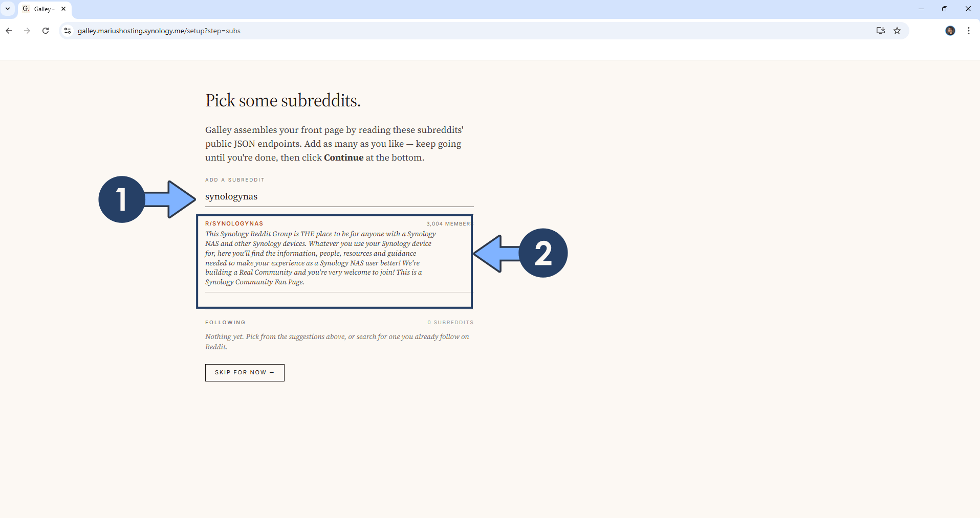Reload the Galley page
This screenshot has width=980, height=518.
(x=46, y=31)
